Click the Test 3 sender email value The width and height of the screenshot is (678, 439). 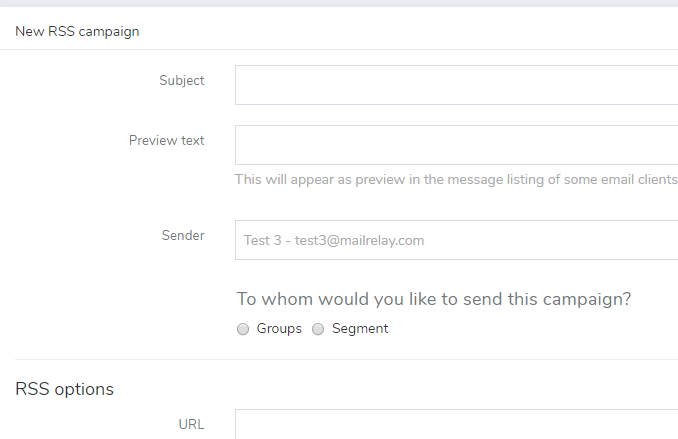(334, 240)
